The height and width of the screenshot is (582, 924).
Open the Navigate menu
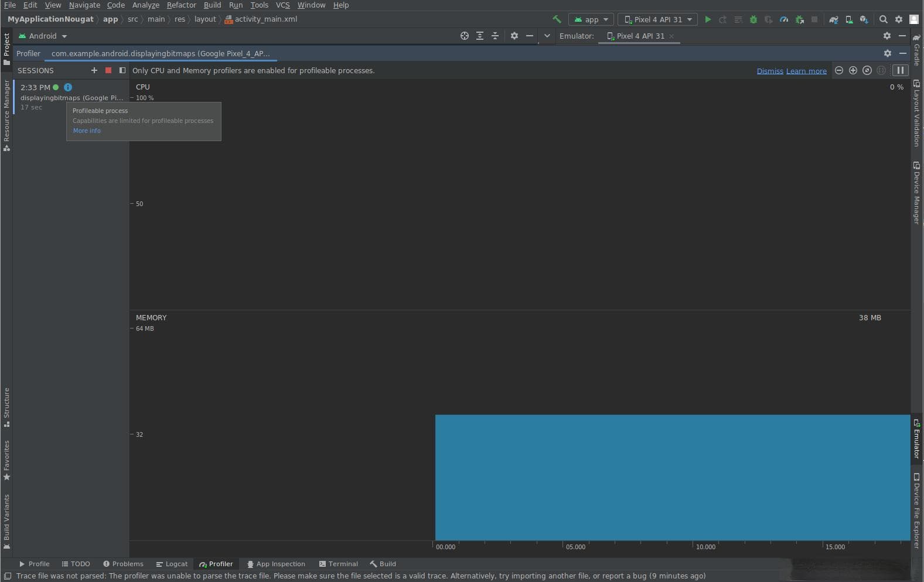click(x=84, y=5)
